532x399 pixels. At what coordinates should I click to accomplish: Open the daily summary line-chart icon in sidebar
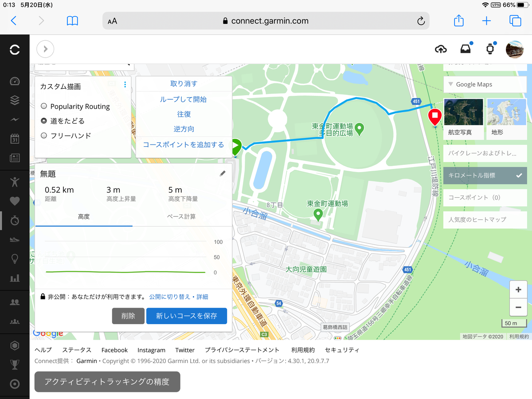15,120
